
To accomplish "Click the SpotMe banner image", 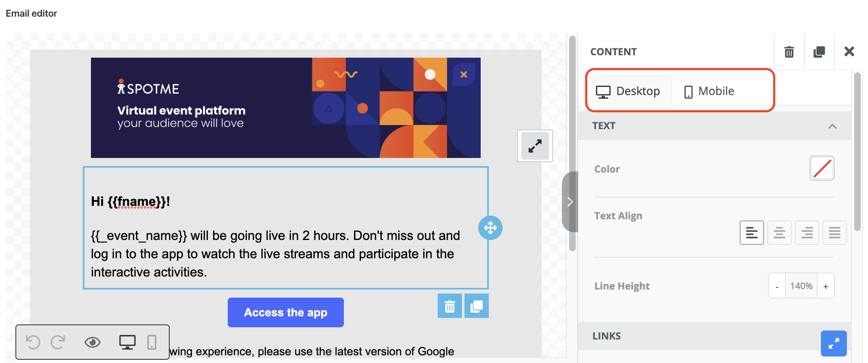I will (286, 108).
